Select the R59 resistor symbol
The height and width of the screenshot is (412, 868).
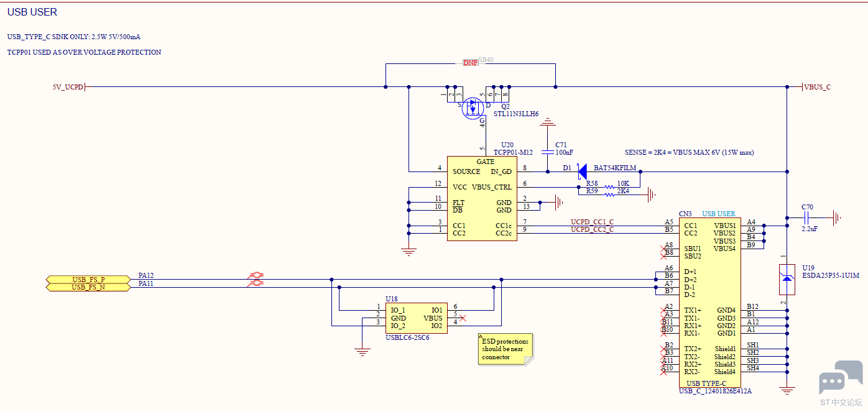tap(609, 195)
